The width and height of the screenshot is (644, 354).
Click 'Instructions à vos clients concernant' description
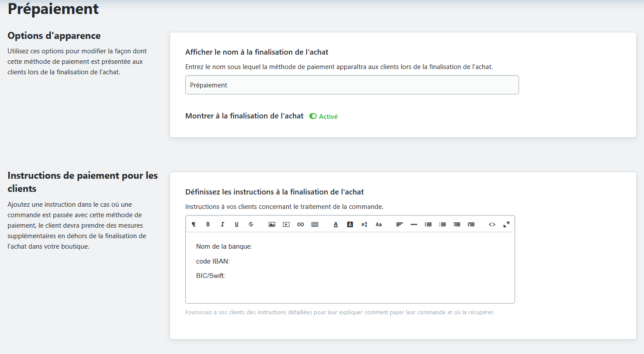(284, 207)
